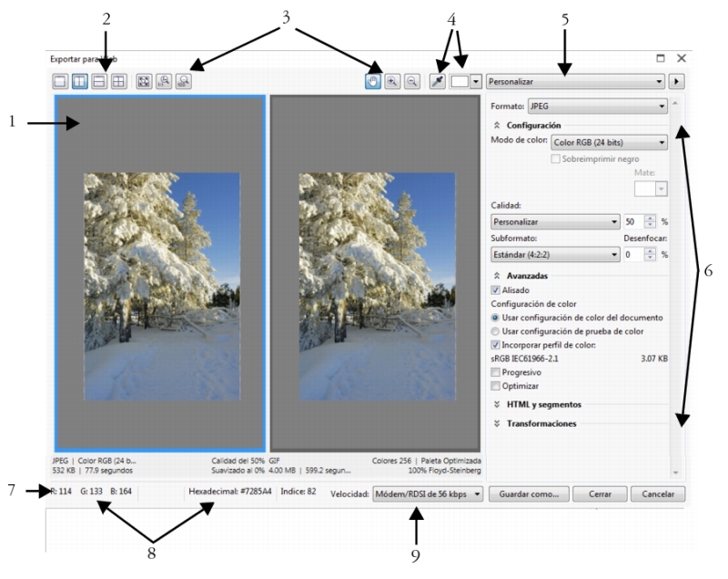Pick the eyedropper color sampling tool
The height and width of the screenshot is (579, 728).
point(439,80)
